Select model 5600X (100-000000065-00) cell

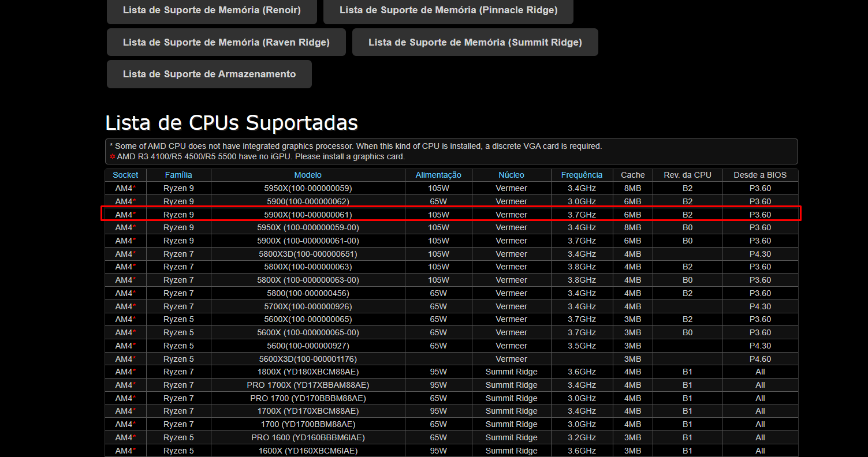click(308, 332)
